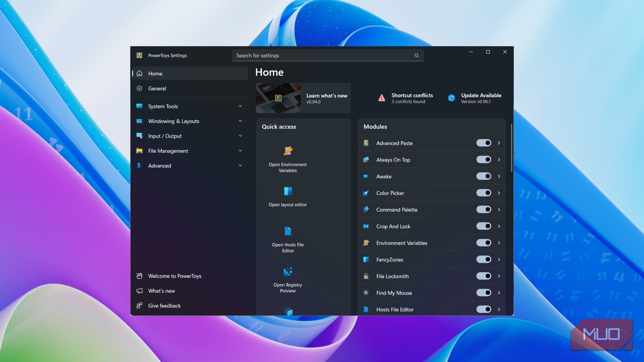
Task: Open What's new from sidebar
Action: 190,291
